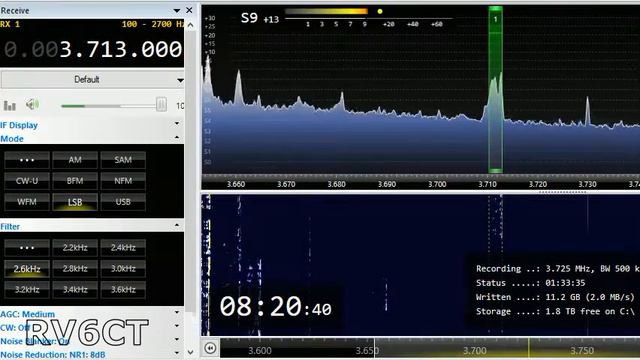
Task: Click the Status 01:33:35 line
Action: (531, 283)
